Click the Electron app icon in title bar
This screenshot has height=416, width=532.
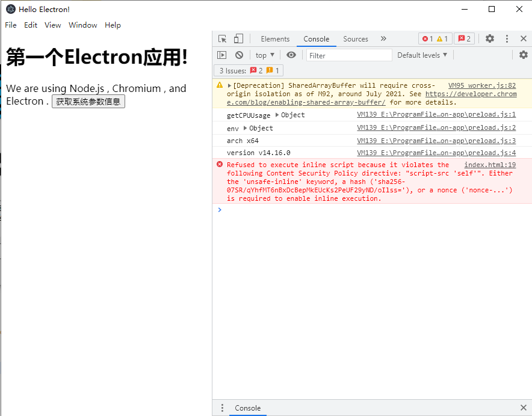point(11,9)
